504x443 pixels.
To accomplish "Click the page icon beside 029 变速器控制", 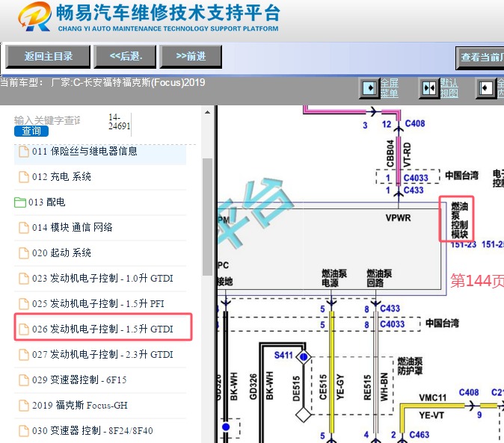I will coord(23,380).
